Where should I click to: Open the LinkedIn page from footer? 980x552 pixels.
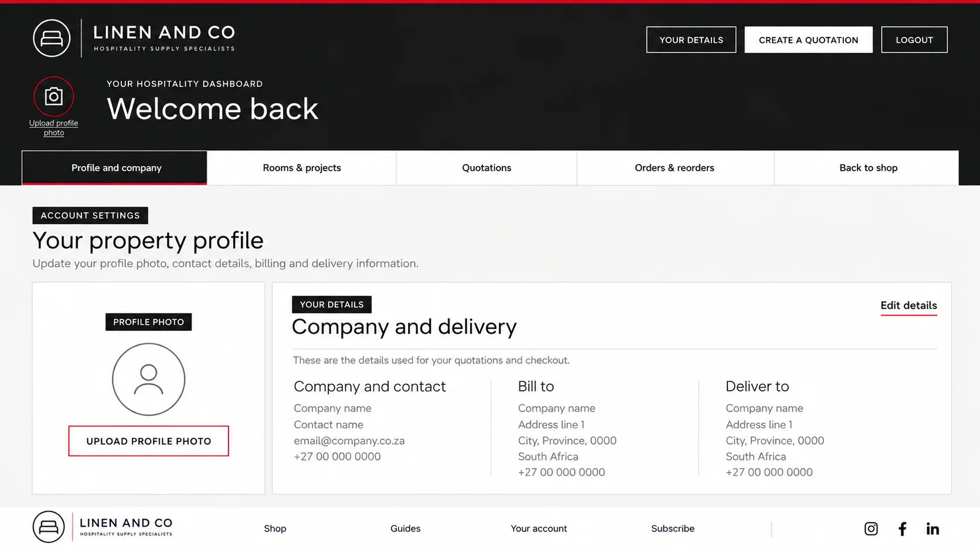coord(933,529)
